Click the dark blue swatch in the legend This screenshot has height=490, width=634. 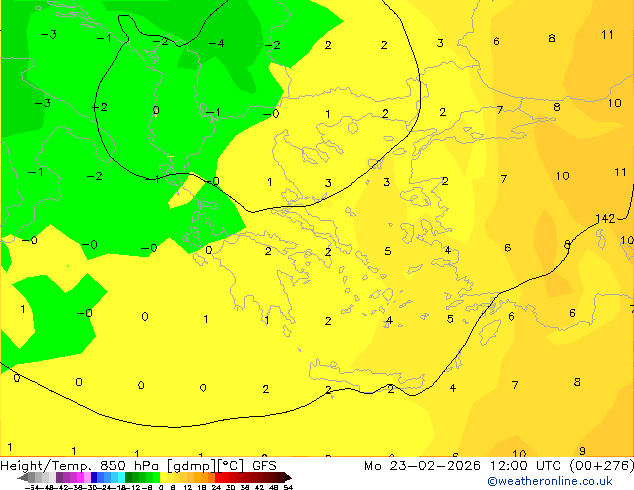[94, 478]
